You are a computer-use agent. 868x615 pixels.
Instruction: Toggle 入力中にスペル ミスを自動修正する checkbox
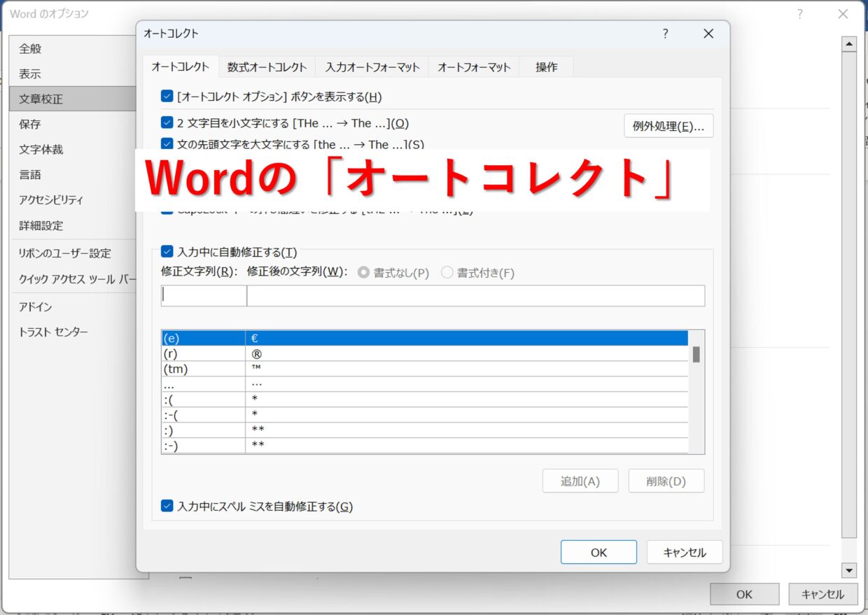[167, 506]
